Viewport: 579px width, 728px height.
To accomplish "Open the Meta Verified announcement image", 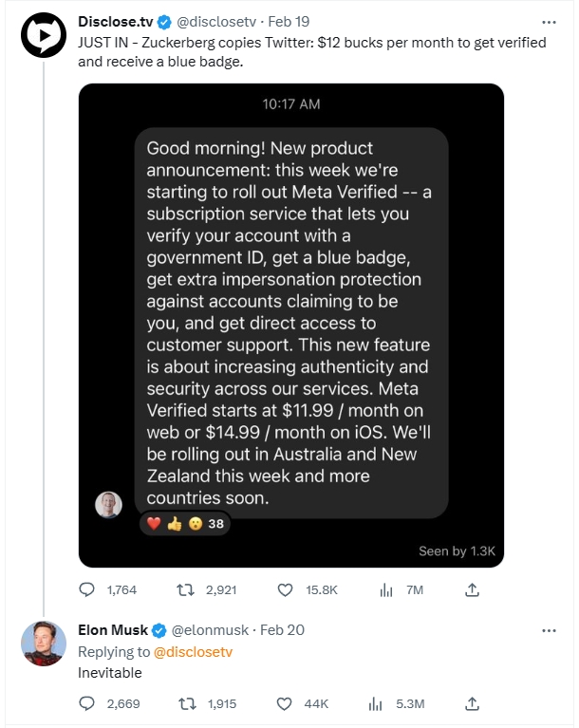I will (x=290, y=325).
